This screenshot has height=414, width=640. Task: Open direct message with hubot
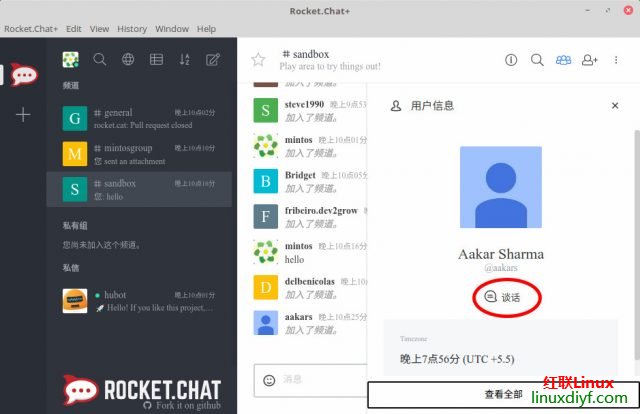[x=139, y=300]
